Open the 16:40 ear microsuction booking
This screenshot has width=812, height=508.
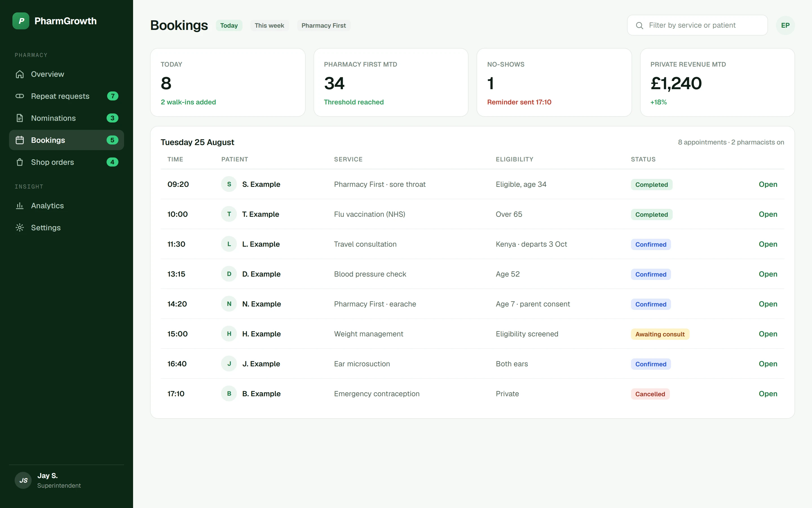pyautogui.click(x=768, y=364)
